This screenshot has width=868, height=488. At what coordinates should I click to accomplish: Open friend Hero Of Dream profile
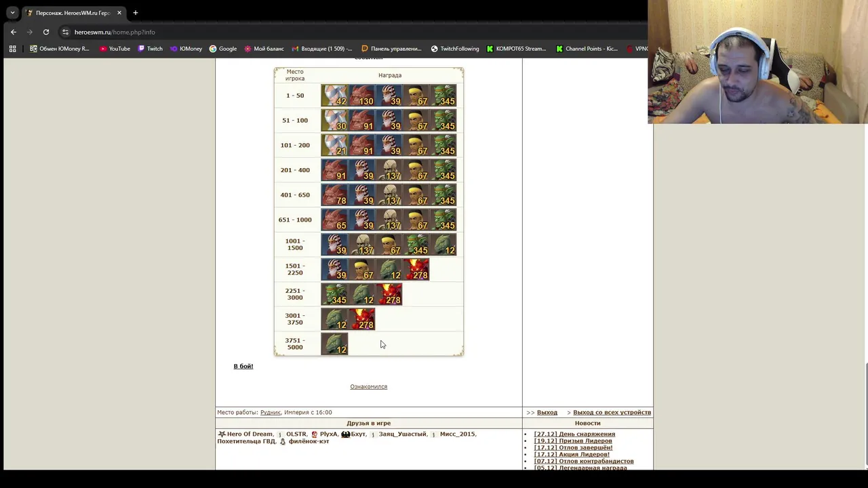[250, 434]
